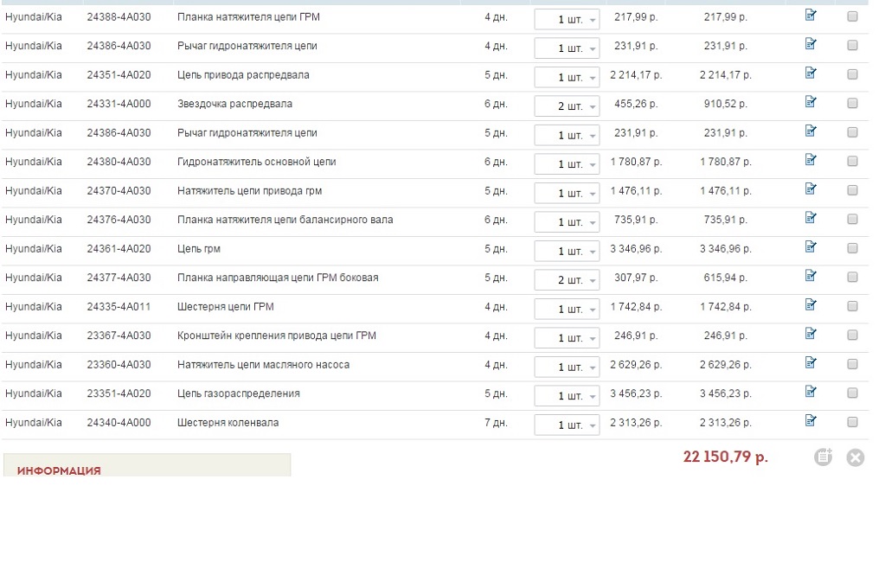Open the ИНФОРМАЦИЯ tab
Viewport: 885px width, 588px height.
pos(59,470)
